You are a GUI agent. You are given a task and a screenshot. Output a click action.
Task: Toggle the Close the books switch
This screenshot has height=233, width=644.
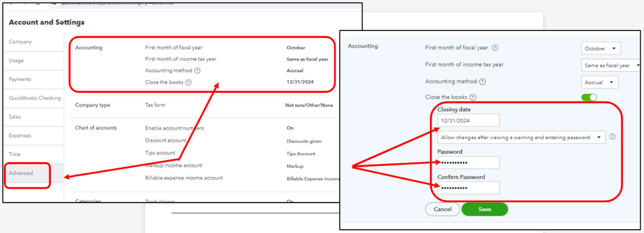(x=589, y=97)
